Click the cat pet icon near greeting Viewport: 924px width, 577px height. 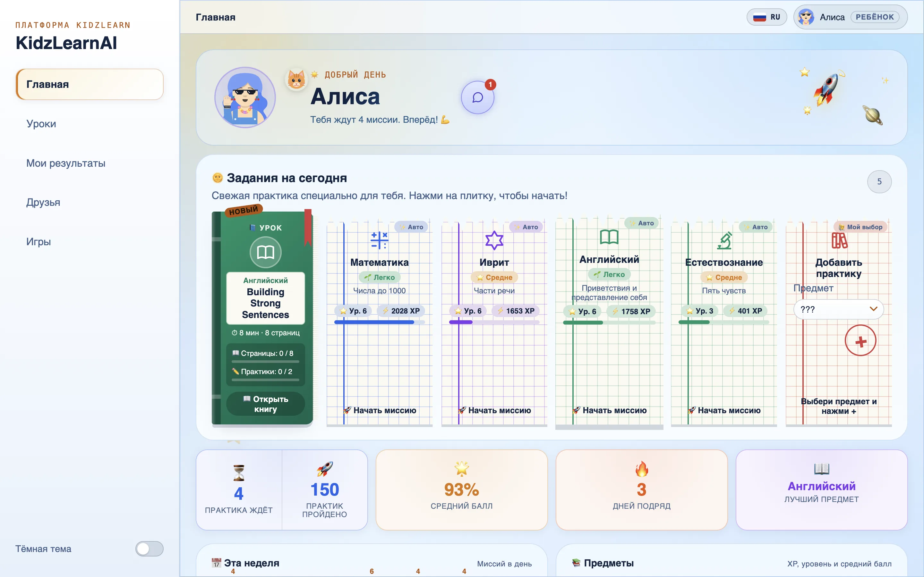(x=296, y=79)
